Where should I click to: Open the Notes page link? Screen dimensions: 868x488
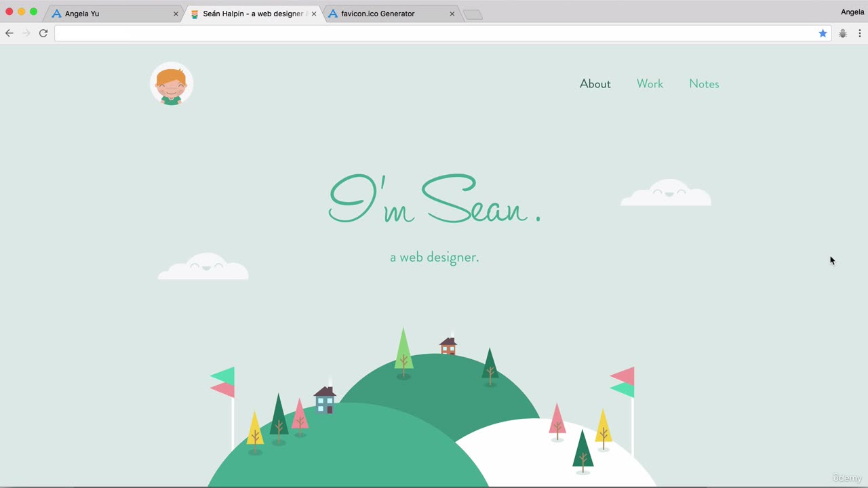(x=704, y=84)
